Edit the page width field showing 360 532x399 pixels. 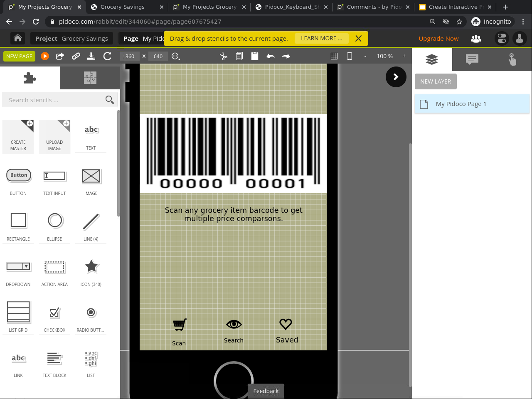tap(130, 56)
